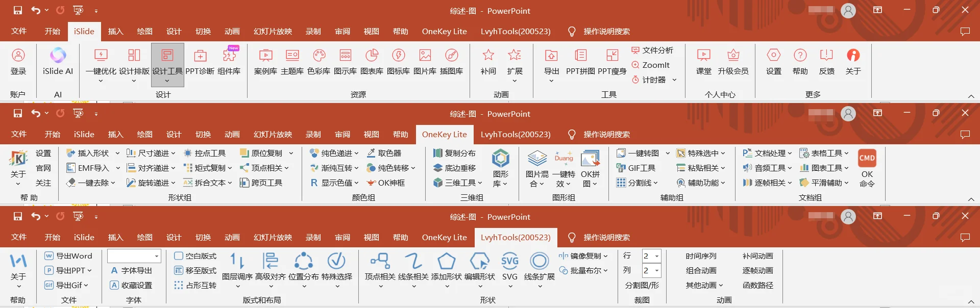Click the 复制分布 tool
Viewport: 980px width, 308px height.
point(454,153)
